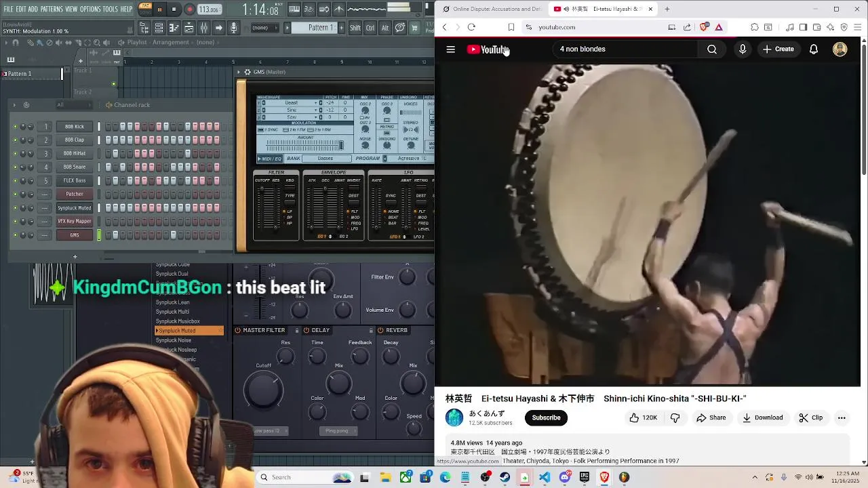Toggle the first step of 808 Kick

coord(108,127)
